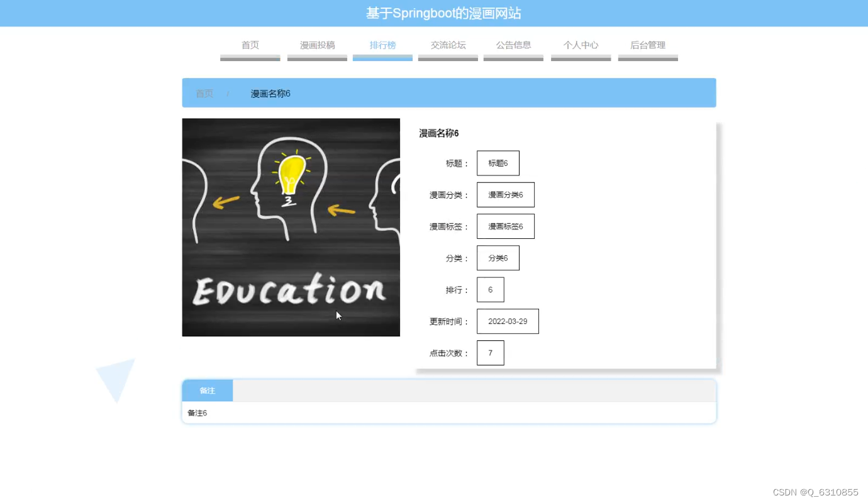868x503 pixels.
Task: Click the site title 基于Springboot的漫画网站
Action: pyautogui.click(x=443, y=13)
